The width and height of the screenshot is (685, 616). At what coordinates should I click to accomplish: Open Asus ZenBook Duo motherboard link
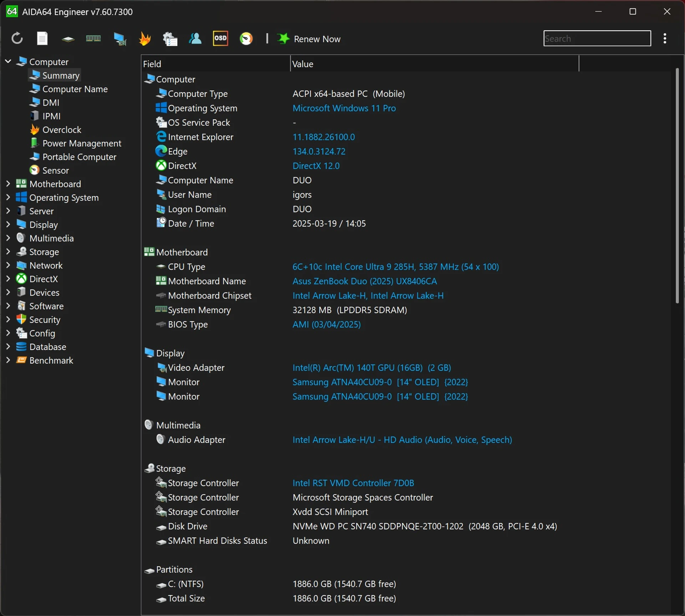point(365,281)
